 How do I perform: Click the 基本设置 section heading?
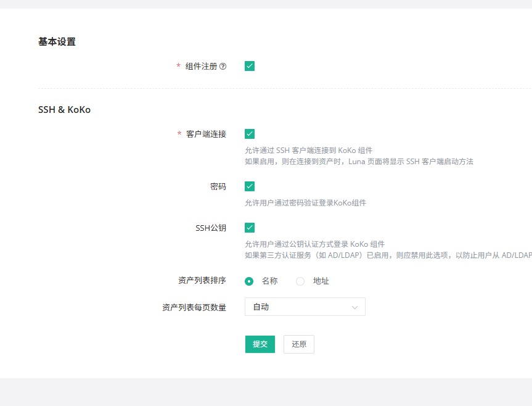pyautogui.click(x=57, y=42)
